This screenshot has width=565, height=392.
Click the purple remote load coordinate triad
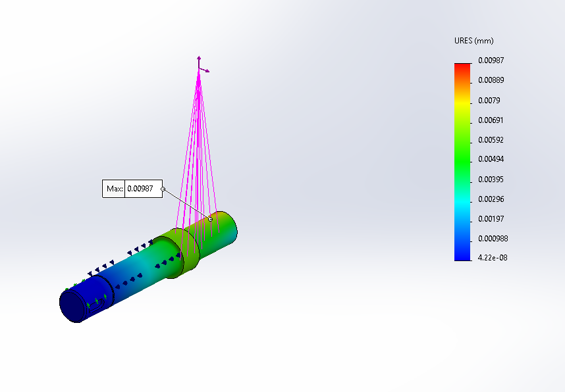coord(202,65)
